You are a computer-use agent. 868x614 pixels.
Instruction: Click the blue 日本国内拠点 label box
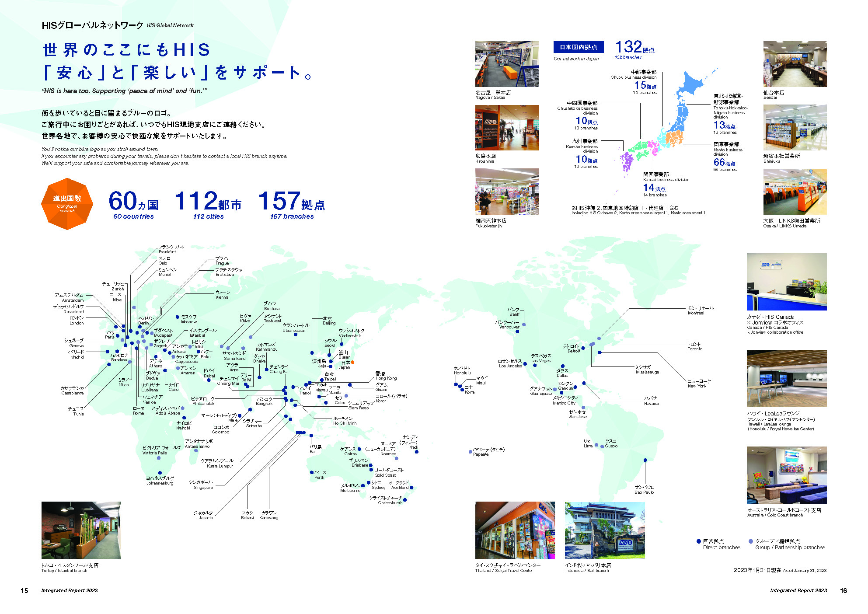pyautogui.click(x=579, y=47)
